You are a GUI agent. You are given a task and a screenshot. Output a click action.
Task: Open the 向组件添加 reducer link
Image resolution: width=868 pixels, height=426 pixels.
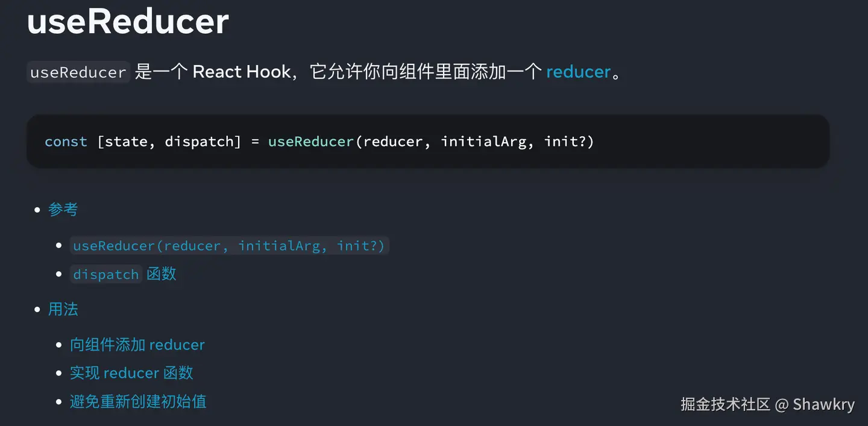(x=137, y=345)
